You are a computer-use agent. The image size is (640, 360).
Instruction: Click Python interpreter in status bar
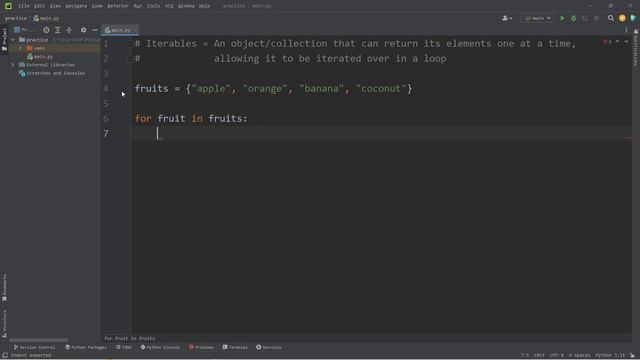pos(610,355)
